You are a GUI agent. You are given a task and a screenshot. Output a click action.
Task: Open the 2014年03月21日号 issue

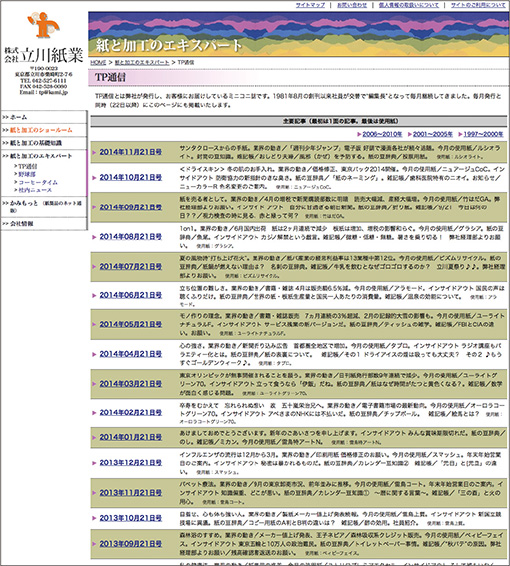tap(131, 384)
